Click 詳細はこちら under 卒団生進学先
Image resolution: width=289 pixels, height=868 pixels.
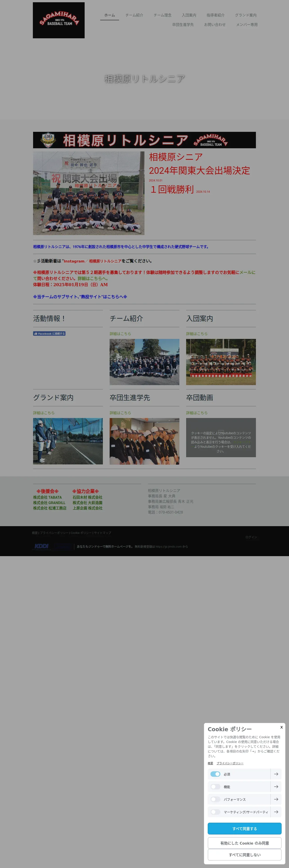120,413
